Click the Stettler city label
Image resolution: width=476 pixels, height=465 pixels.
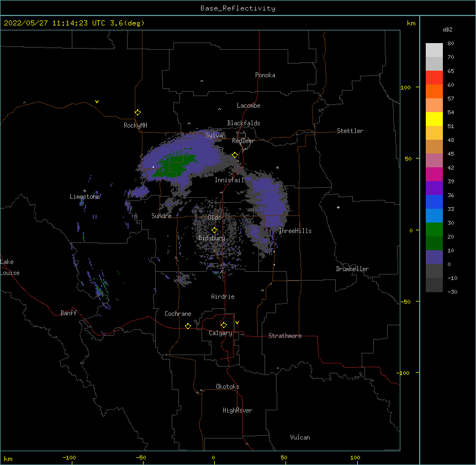pyautogui.click(x=350, y=131)
